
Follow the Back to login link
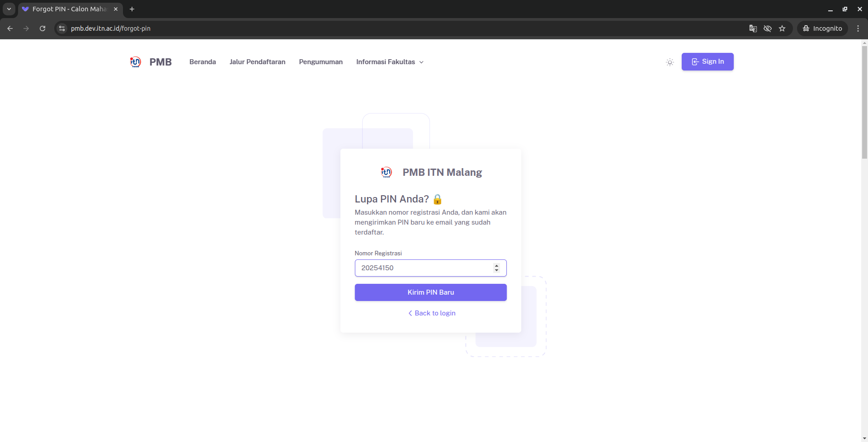coord(432,313)
